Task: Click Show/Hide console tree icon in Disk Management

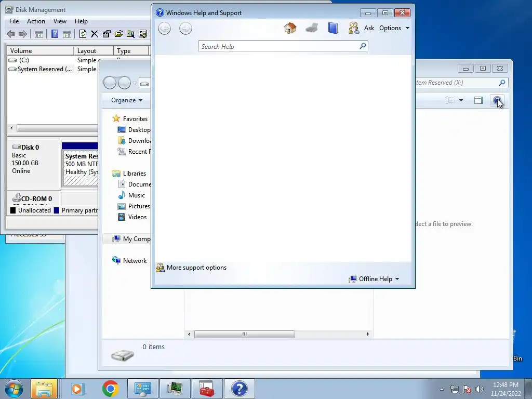Action: pos(39,34)
